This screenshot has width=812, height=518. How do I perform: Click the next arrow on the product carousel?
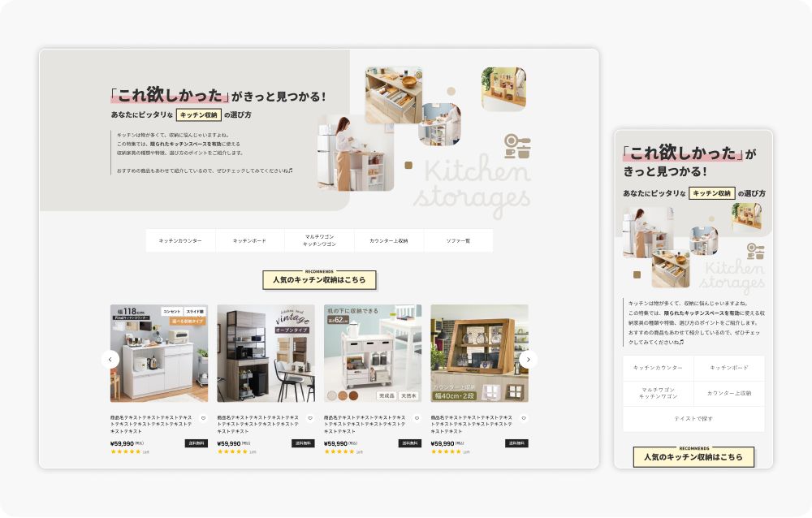[x=528, y=359]
